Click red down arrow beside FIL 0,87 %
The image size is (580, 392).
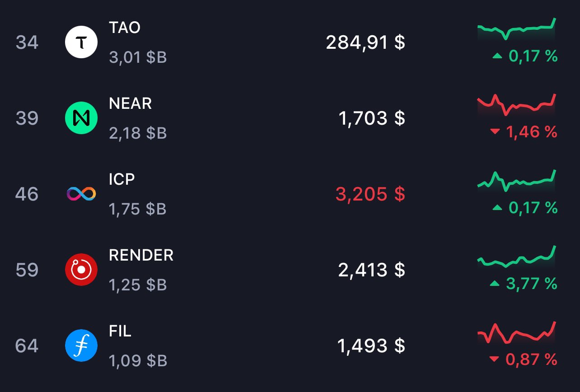tap(494, 359)
